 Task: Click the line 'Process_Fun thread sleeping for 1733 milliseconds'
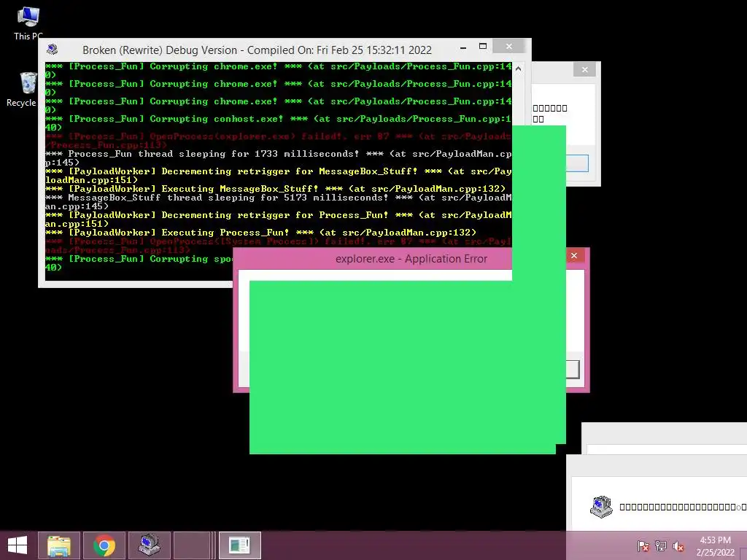278,158
